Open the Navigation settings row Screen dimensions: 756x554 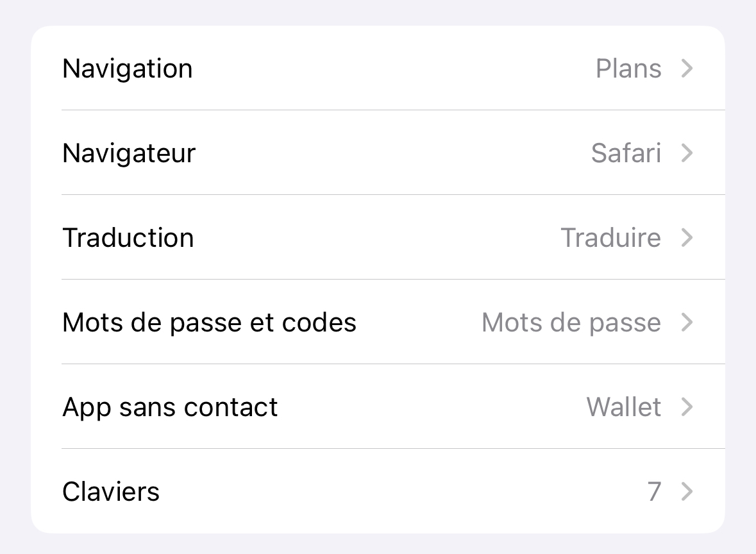coord(378,68)
